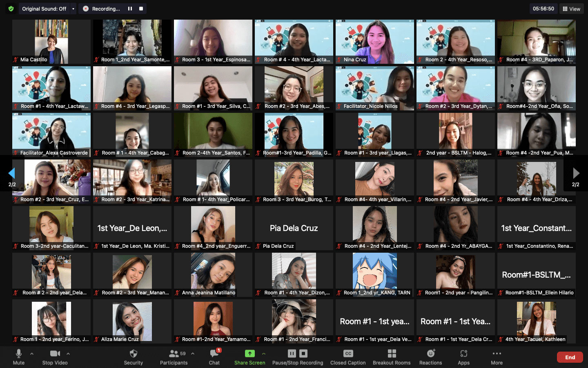
Task: Go to next page with right arrow
Action: coord(576,173)
